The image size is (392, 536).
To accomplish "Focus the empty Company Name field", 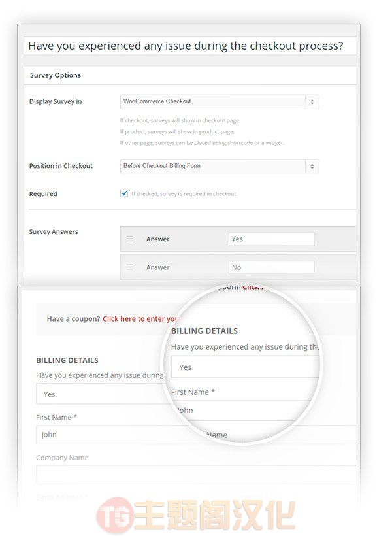I will pos(196,475).
